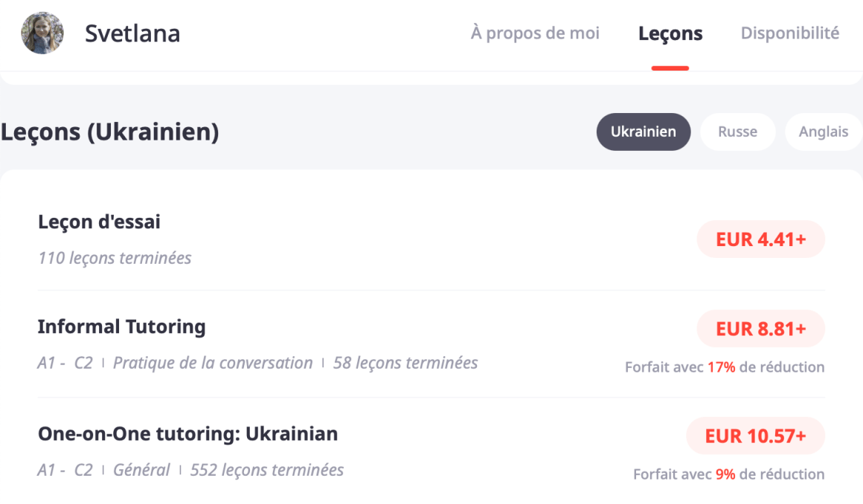Click the EUR 4.41+ price button
This screenshot has height=504, width=863.
pos(760,239)
